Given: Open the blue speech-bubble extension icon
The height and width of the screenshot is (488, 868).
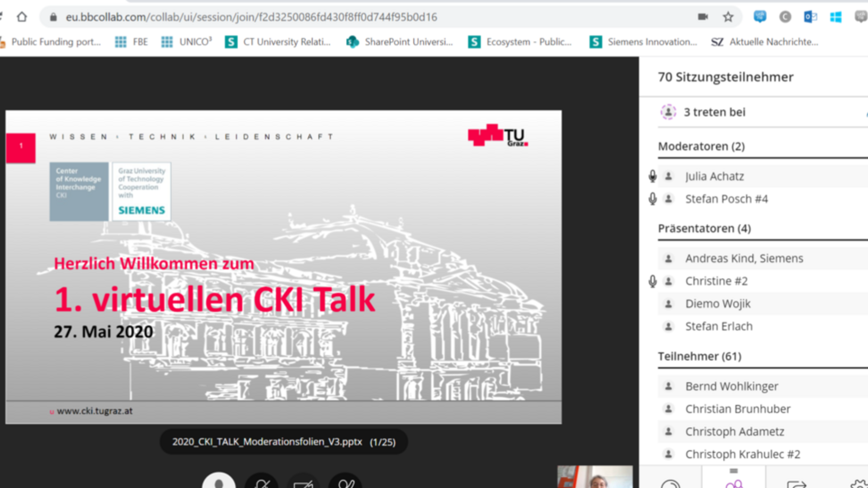Looking at the screenshot, I should click(x=760, y=17).
